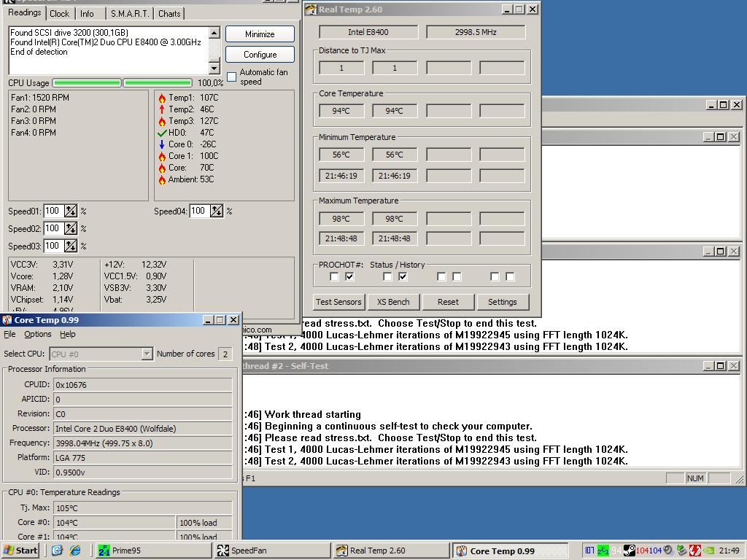Click the Speed02 percentage input field
This screenshot has width=747, height=560.
click(x=53, y=228)
